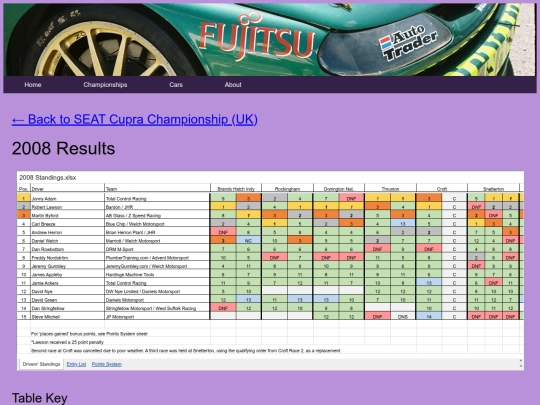Click the Snetterton column header
This screenshot has height=405, width=540.
click(x=494, y=189)
